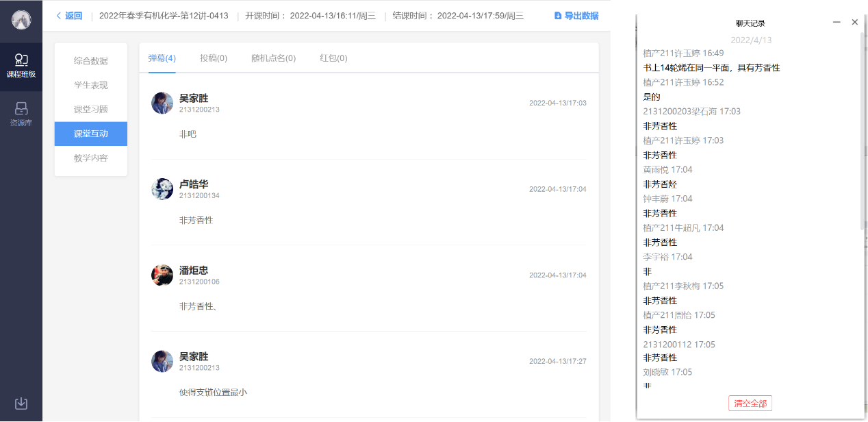This screenshot has width=868, height=422.
Task: Click the 清空全部 button
Action: coord(750,404)
